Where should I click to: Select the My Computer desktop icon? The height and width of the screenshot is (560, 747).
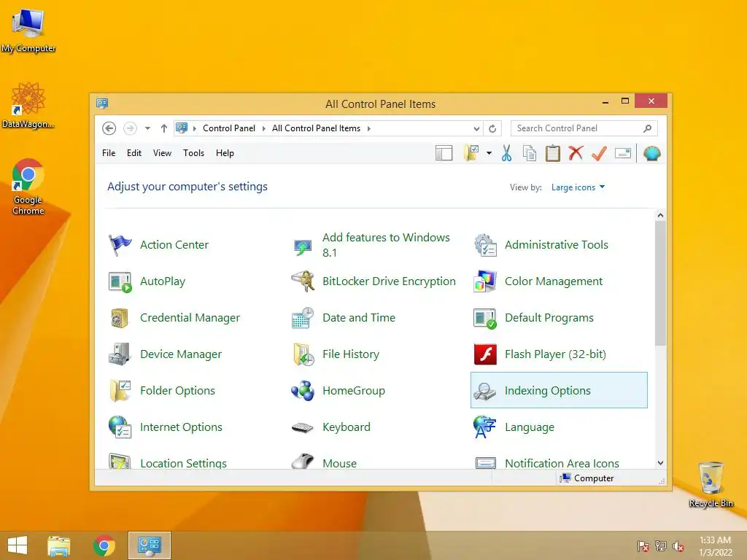(x=28, y=31)
